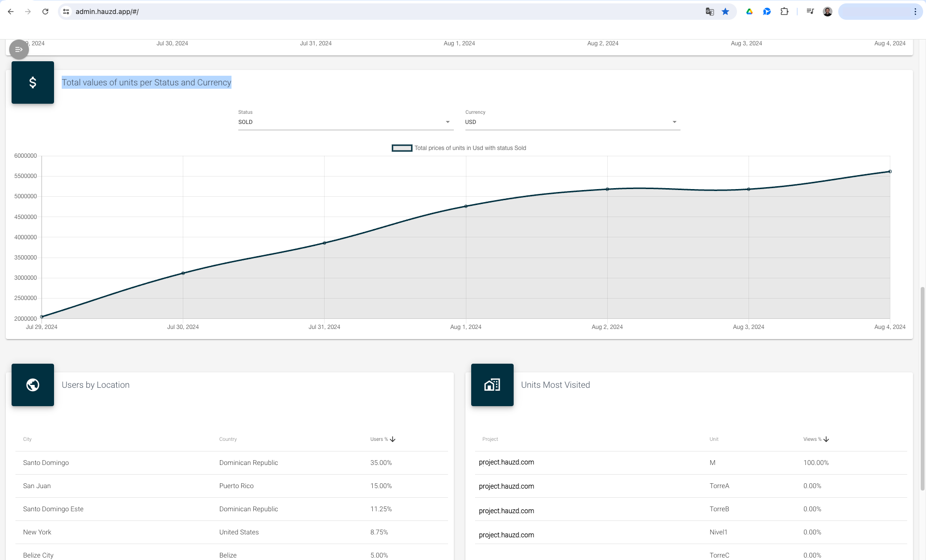The width and height of the screenshot is (926, 560).
Task: Open the Currency dropdown showing USD
Action: pyautogui.click(x=572, y=122)
